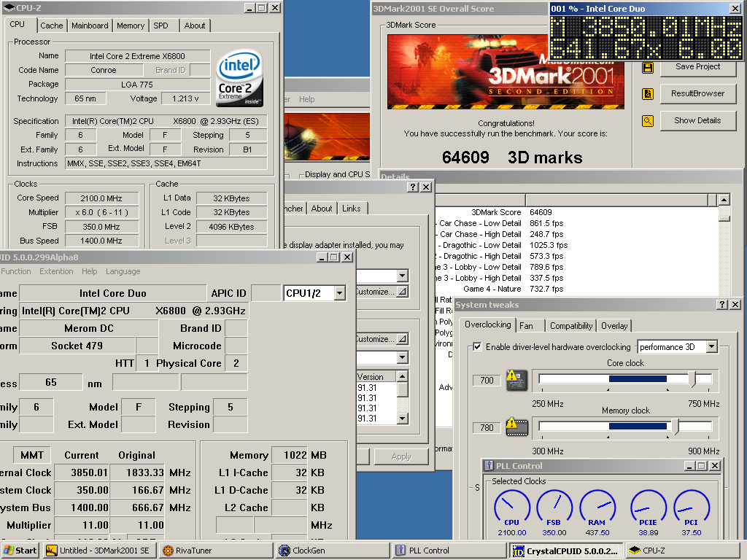Switch to RivaTuner on the taskbar
Image resolution: width=747 pixels, height=560 pixels.
[216, 551]
